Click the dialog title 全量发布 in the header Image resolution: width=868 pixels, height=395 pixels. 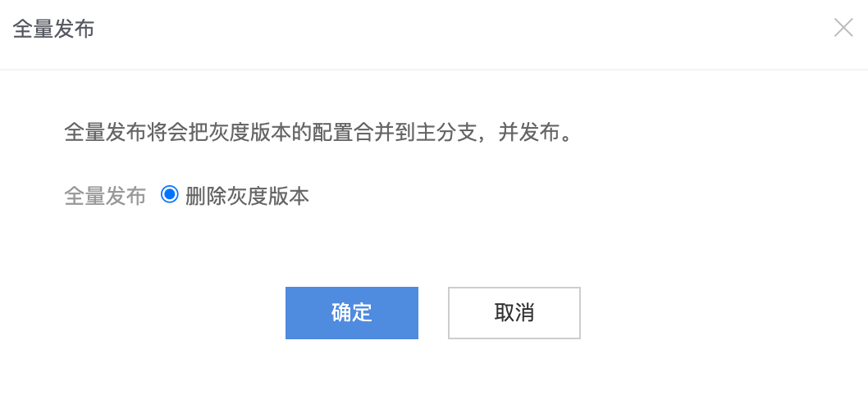[53, 28]
